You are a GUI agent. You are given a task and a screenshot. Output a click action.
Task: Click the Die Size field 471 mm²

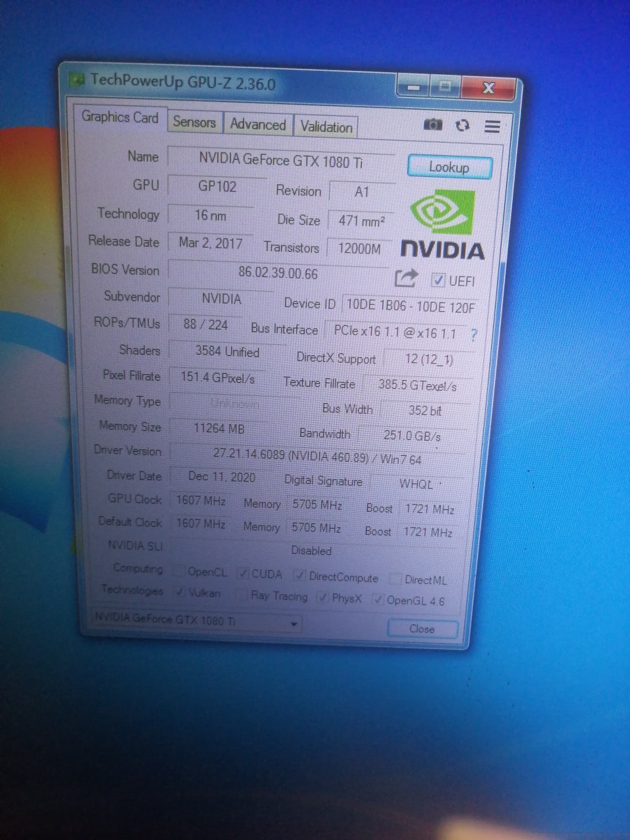pos(361,221)
